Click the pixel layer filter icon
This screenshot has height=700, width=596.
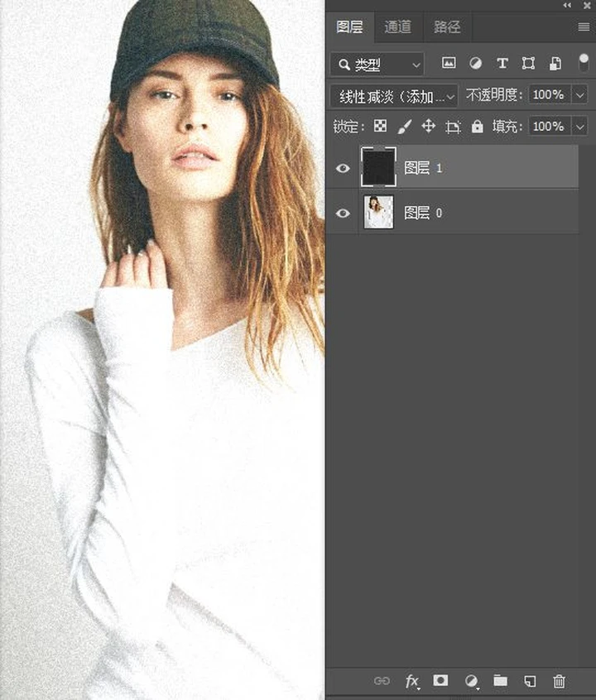(449, 64)
